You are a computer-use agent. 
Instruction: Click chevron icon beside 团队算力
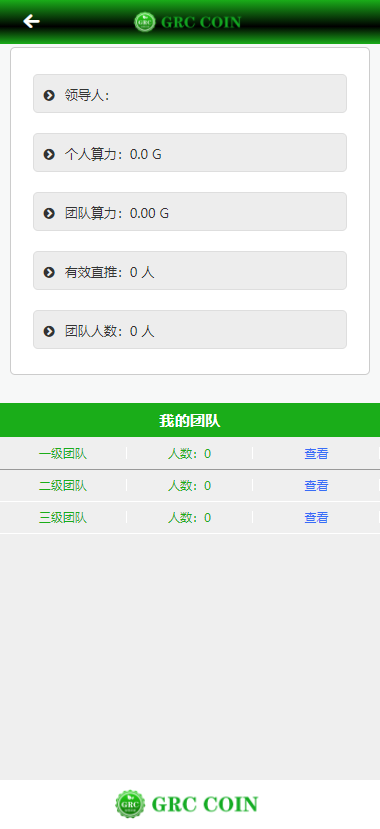coord(49,213)
